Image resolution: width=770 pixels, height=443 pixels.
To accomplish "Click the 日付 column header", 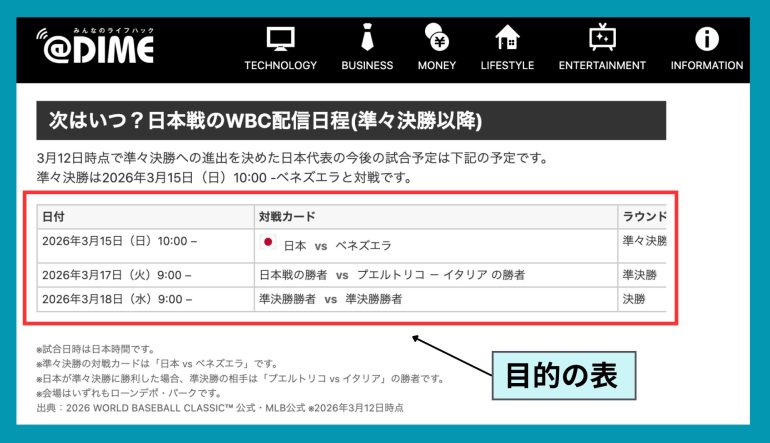I will click(146, 217).
